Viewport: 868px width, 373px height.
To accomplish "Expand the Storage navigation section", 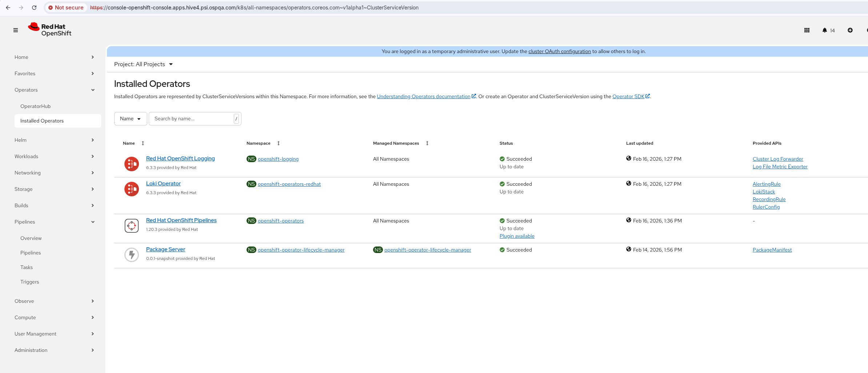I will click(x=54, y=189).
